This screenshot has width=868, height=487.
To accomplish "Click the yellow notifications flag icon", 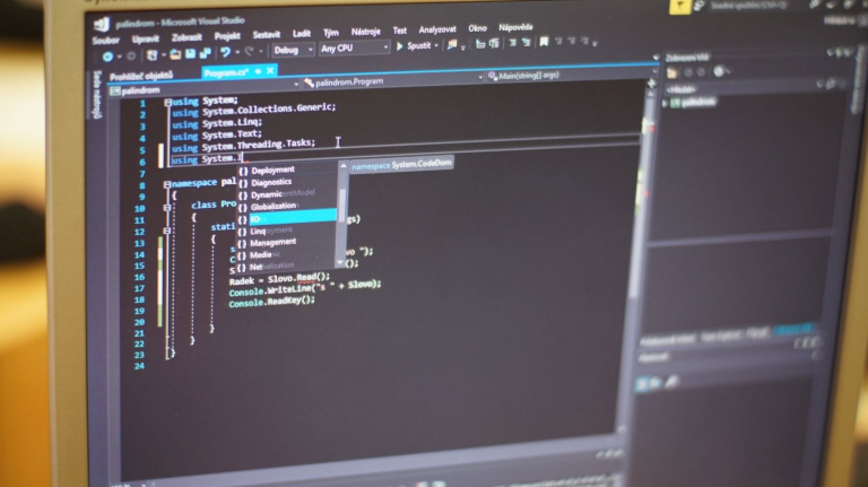I will (680, 7).
